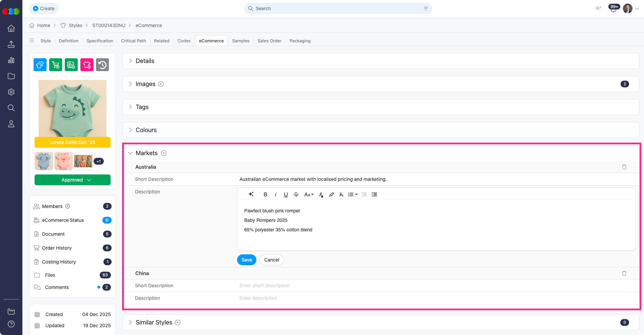Open search filter options icon
The width and height of the screenshot is (644, 335).
pyautogui.click(x=426, y=8)
